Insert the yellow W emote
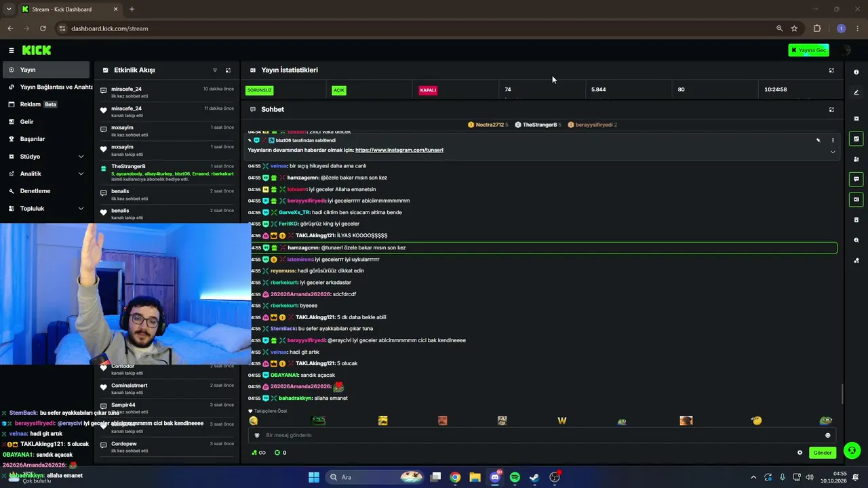868x488 pixels. (561, 421)
